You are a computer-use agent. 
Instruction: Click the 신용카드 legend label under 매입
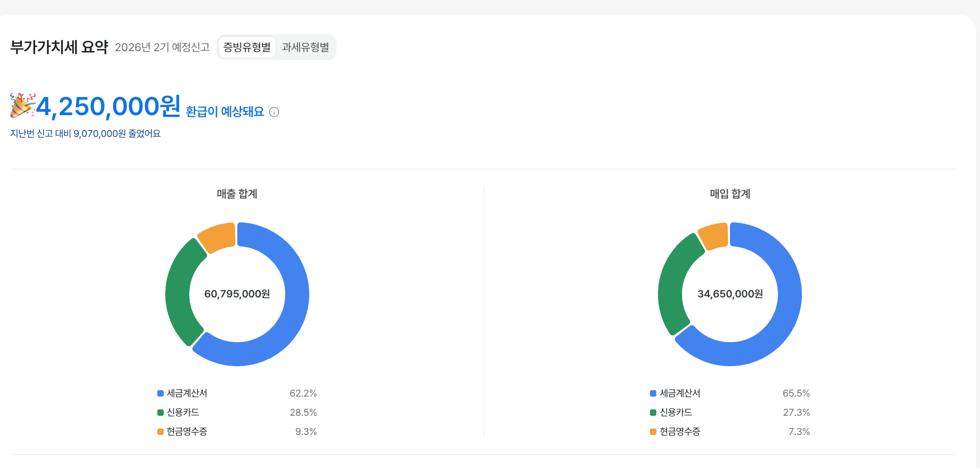[676, 413]
